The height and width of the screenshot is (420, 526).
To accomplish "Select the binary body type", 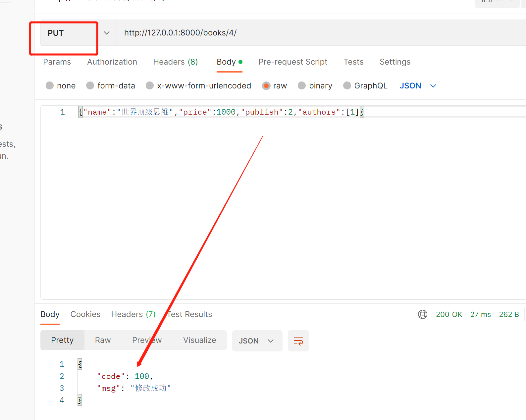I will [x=315, y=86].
